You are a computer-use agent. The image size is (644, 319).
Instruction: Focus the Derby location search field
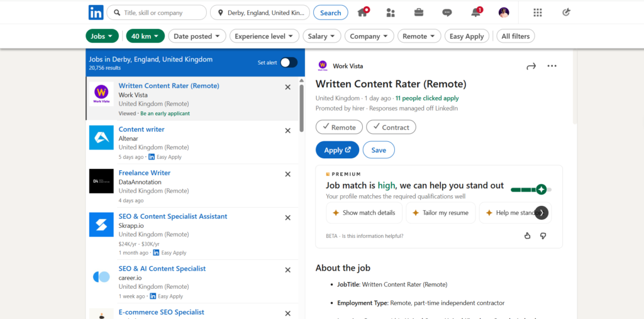(260, 13)
